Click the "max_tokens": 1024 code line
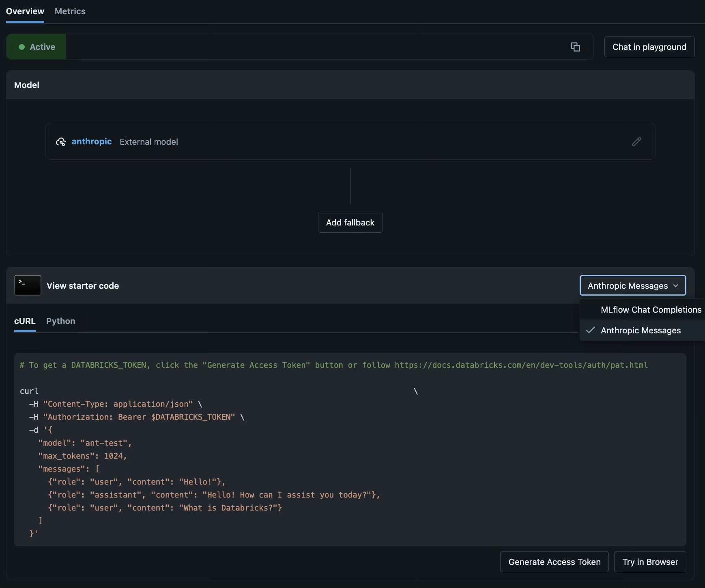The image size is (705, 588). (82, 456)
